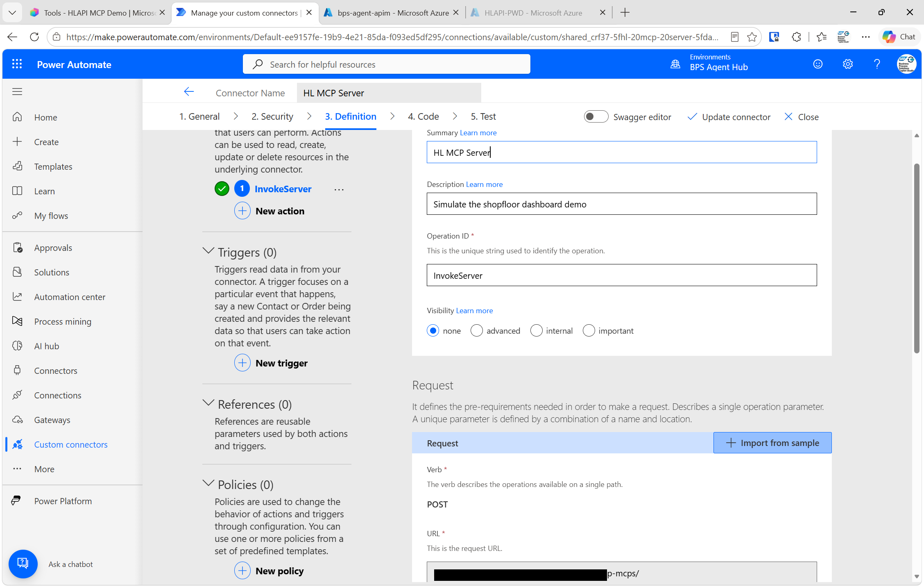The width and height of the screenshot is (924, 587).
Task: Add this page to browser favorites star
Action: 752,37
